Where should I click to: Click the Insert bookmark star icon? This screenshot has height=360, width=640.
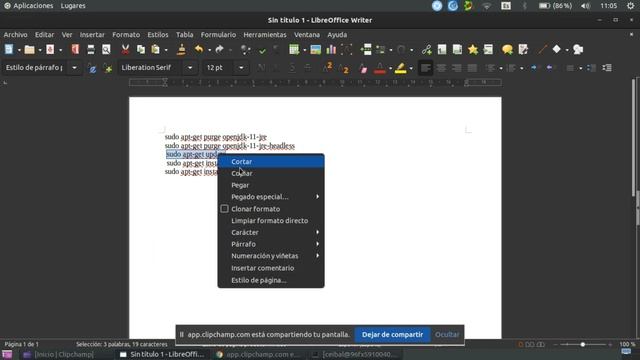(x=473, y=49)
